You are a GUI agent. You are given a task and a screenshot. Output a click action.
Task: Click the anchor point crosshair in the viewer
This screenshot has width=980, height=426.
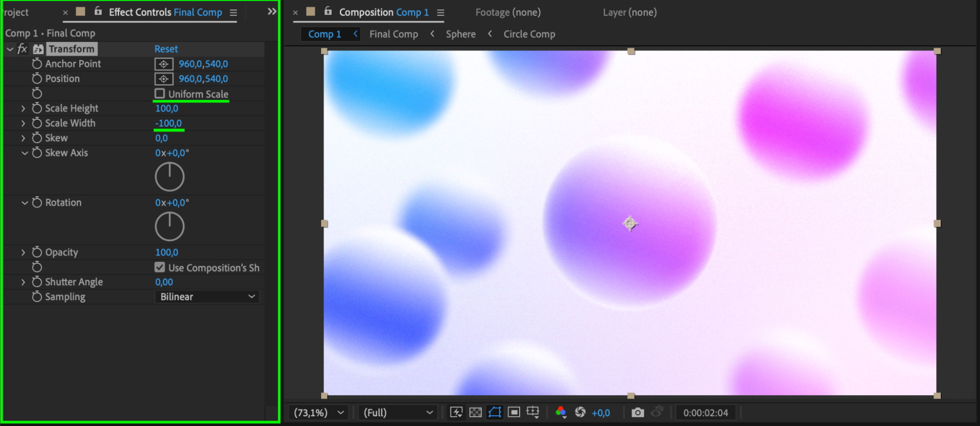(x=630, y=224)
